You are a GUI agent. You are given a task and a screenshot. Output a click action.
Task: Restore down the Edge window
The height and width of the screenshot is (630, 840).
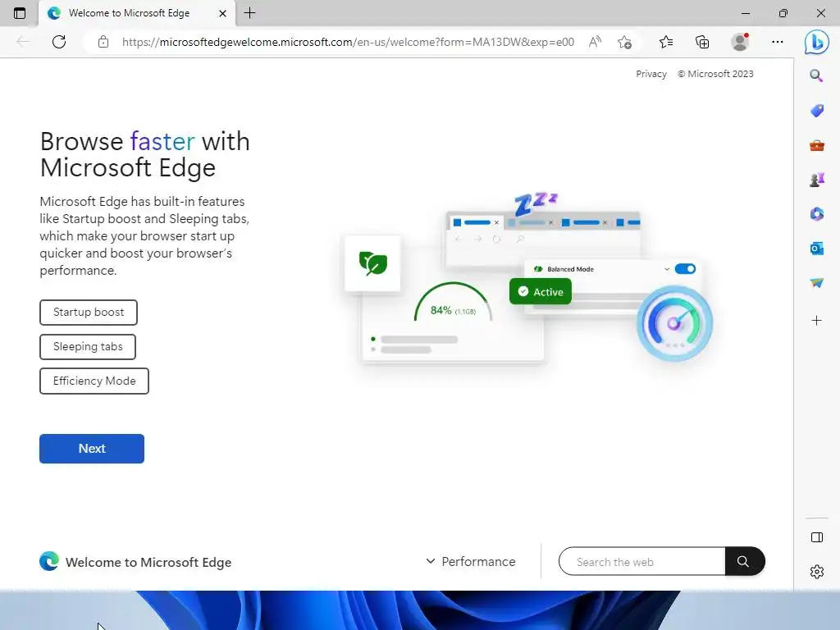[x=783, y=13]
